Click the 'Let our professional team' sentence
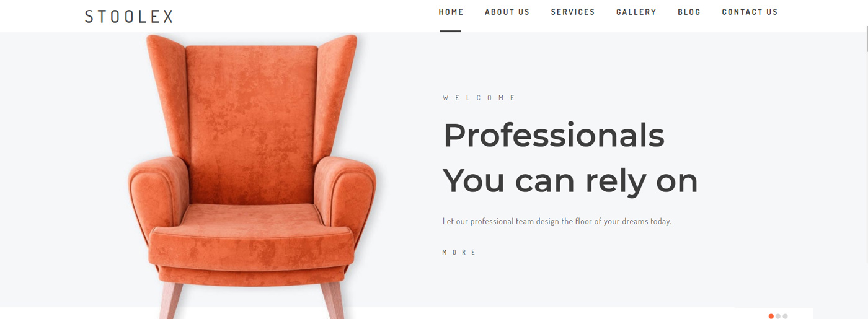Viewport: 868px width, 319px height. point(557,221)
